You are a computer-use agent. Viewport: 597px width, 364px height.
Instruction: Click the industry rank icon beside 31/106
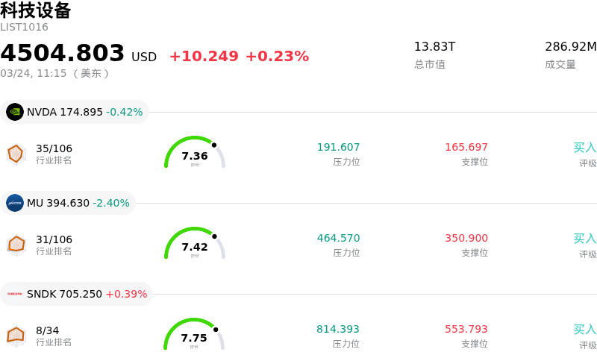coord(16,245)
